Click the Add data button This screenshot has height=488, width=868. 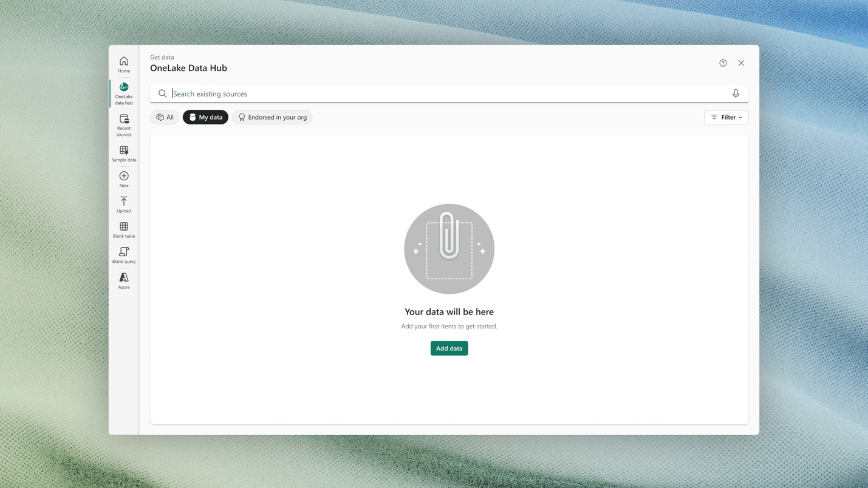coord(449,348)
